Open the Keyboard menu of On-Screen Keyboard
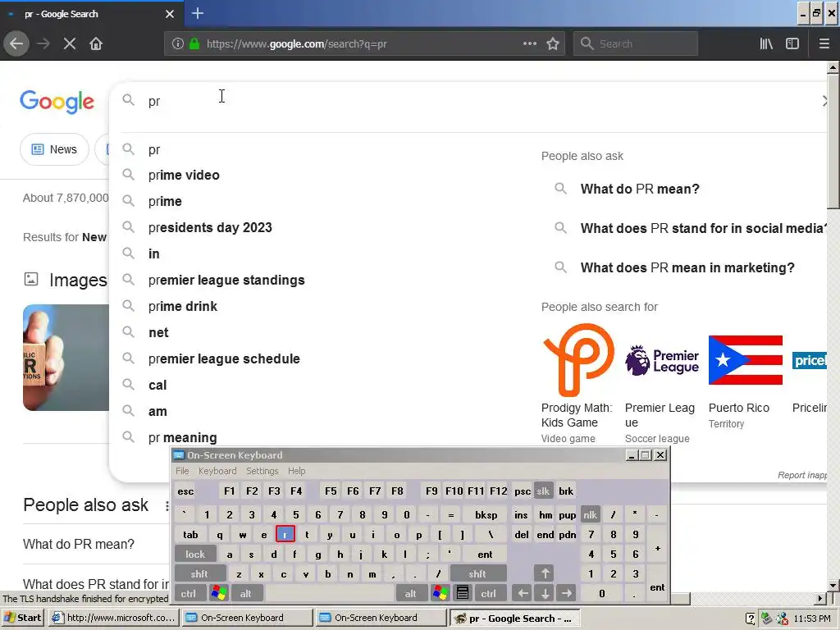 pos(217,471)
